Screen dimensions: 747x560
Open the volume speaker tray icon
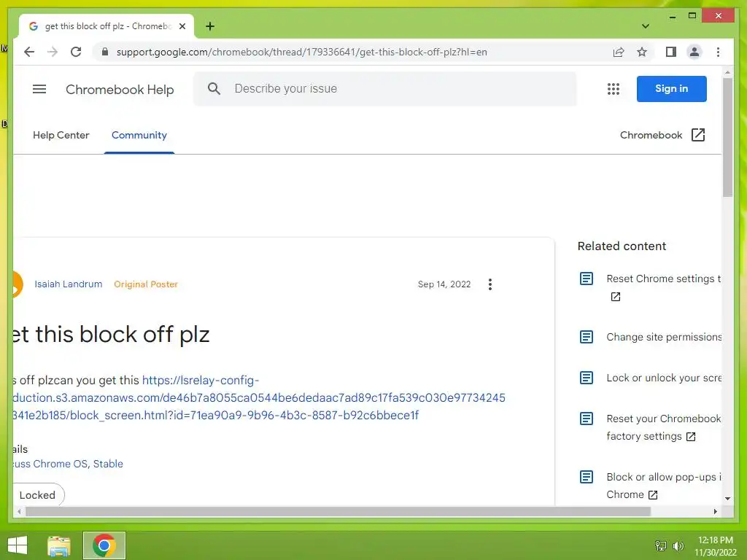coord(678,546)
